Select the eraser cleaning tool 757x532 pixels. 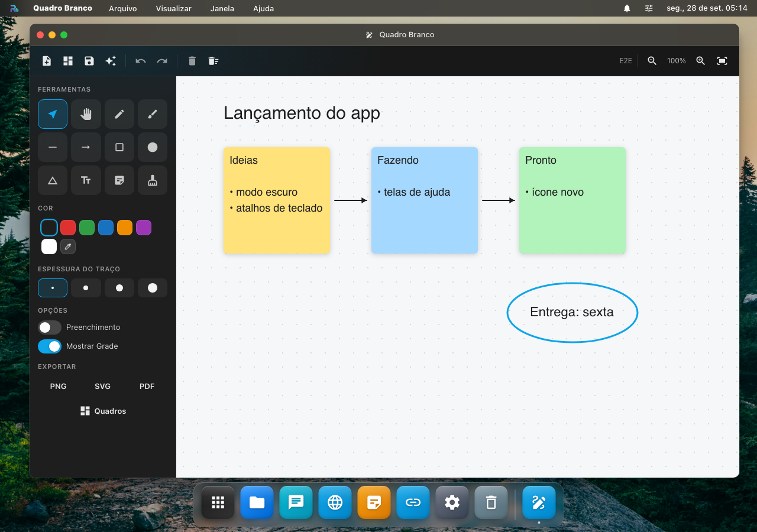click(153, 180)
